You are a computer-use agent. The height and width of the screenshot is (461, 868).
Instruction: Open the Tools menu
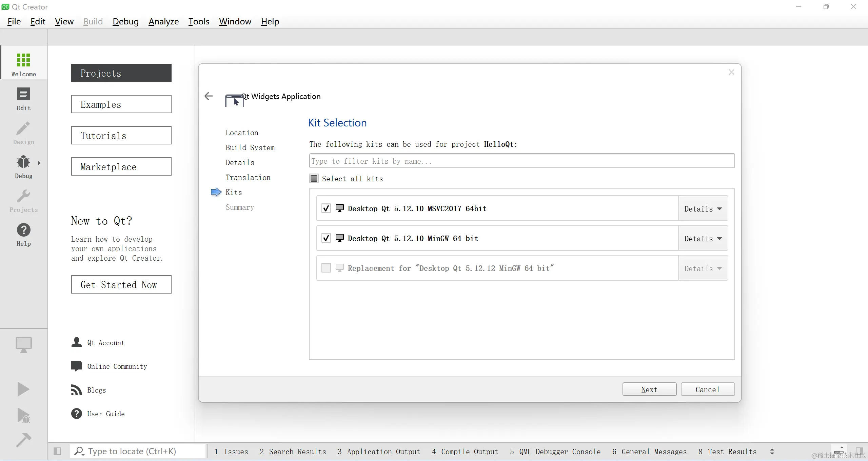click(199, 22)
